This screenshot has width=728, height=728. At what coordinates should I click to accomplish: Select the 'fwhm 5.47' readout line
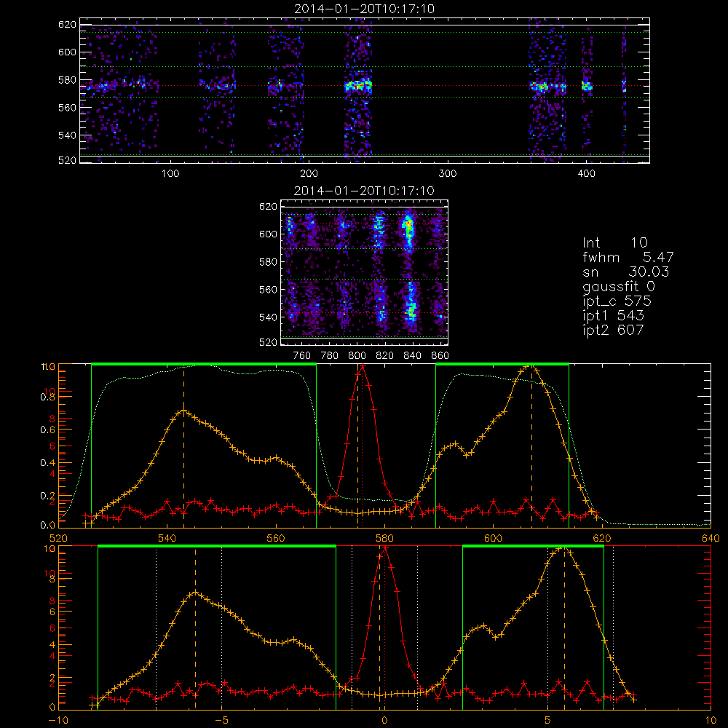coord(628,257)
